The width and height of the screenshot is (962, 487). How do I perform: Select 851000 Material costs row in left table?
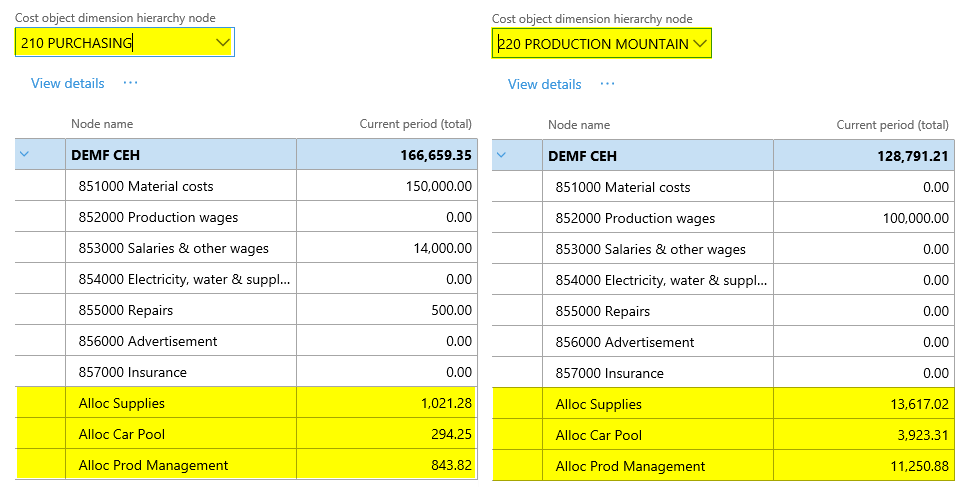(146, 186)
